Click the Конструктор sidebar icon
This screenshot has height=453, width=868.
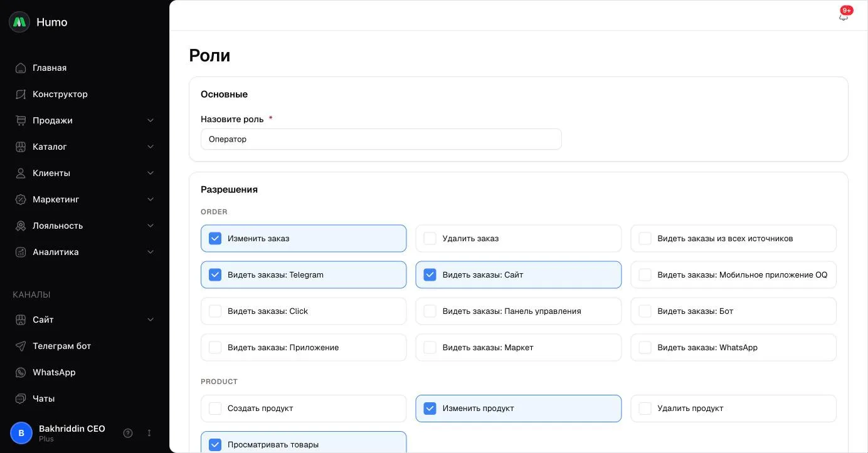pyautogui.click(x=21, y=94)
